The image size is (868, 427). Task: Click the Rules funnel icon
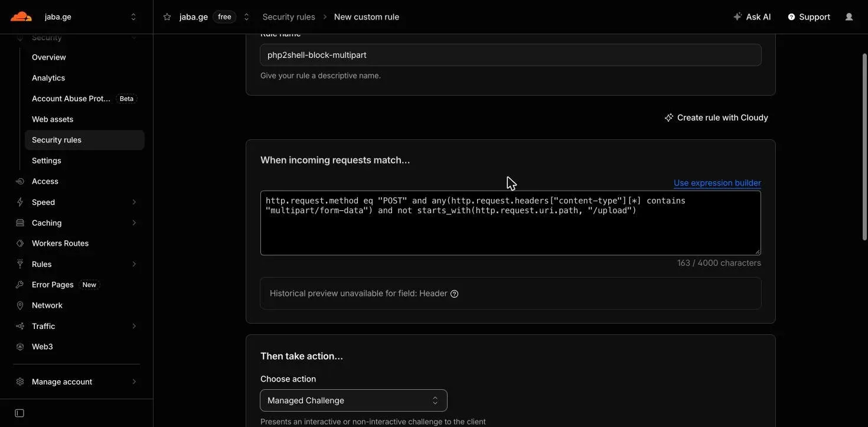click(20, 264)
